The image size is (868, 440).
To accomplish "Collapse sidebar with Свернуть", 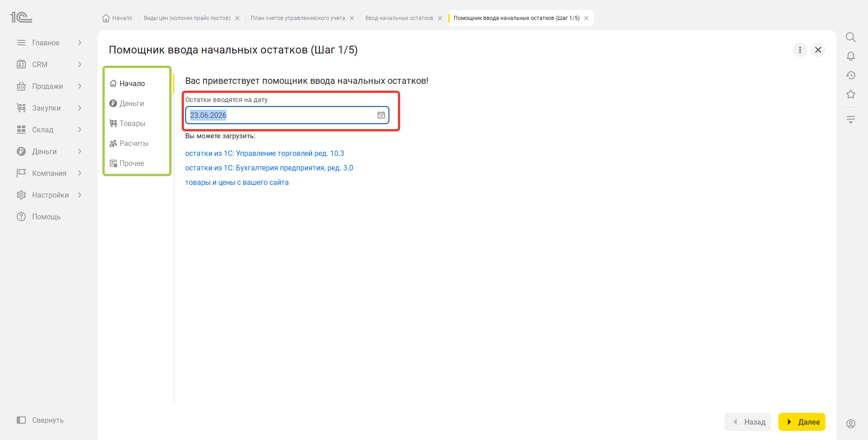I will click(x=40, y=420).
